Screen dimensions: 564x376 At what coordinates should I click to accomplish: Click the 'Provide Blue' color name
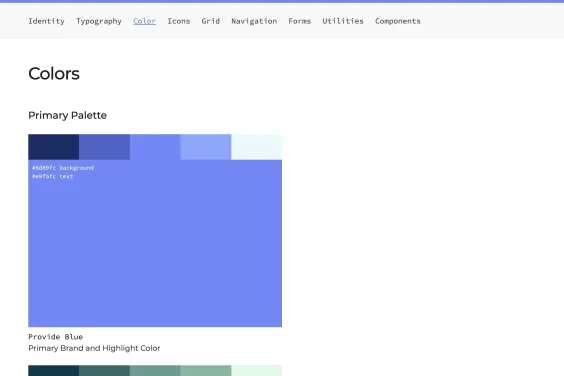coord(56,337)
